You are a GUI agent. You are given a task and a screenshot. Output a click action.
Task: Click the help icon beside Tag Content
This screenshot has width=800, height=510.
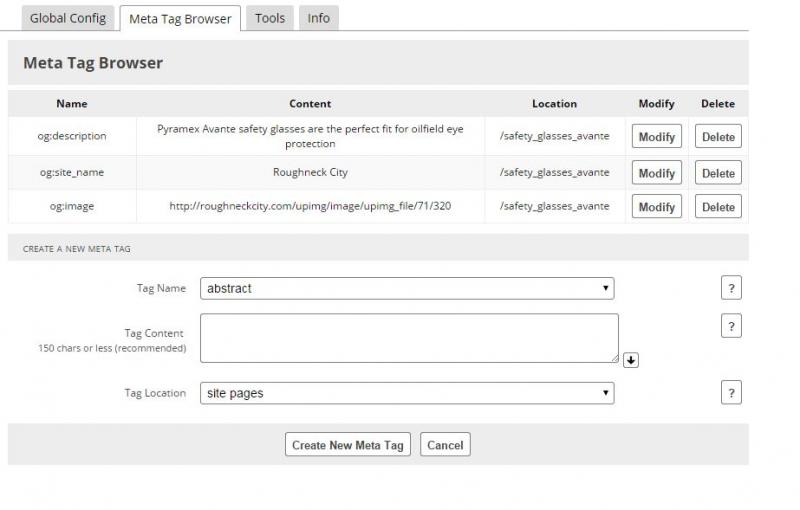[x=731, y=326]
